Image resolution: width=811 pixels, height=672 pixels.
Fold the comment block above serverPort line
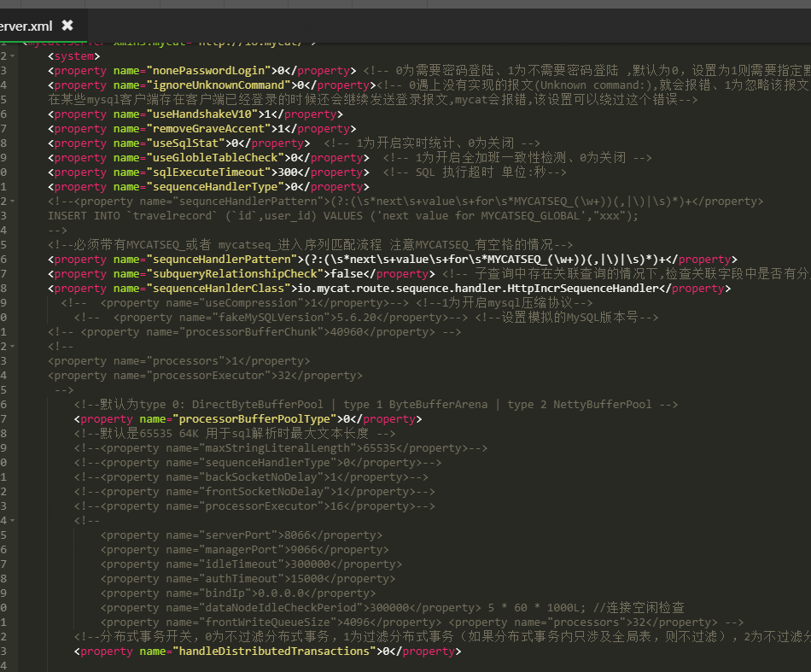click(12, 520)
